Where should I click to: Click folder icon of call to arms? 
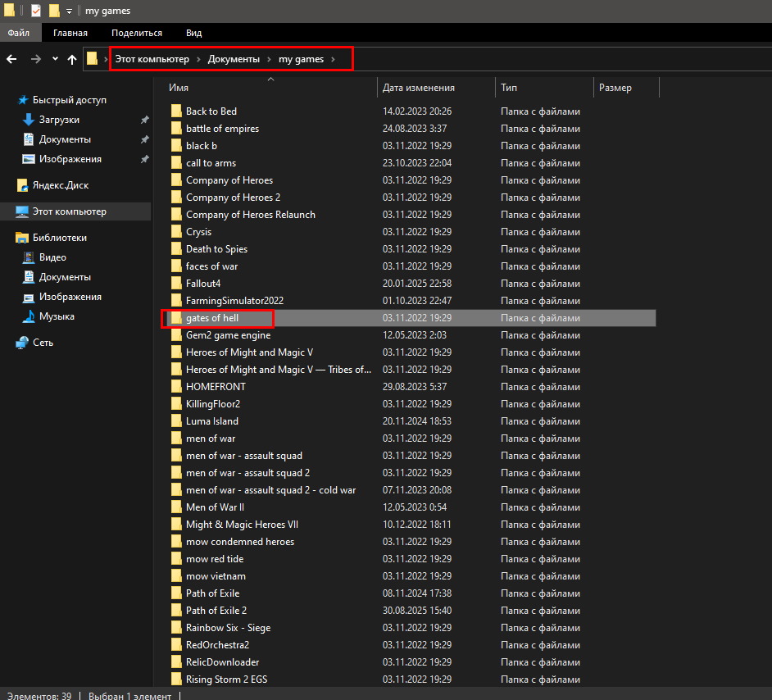(176, 162)
